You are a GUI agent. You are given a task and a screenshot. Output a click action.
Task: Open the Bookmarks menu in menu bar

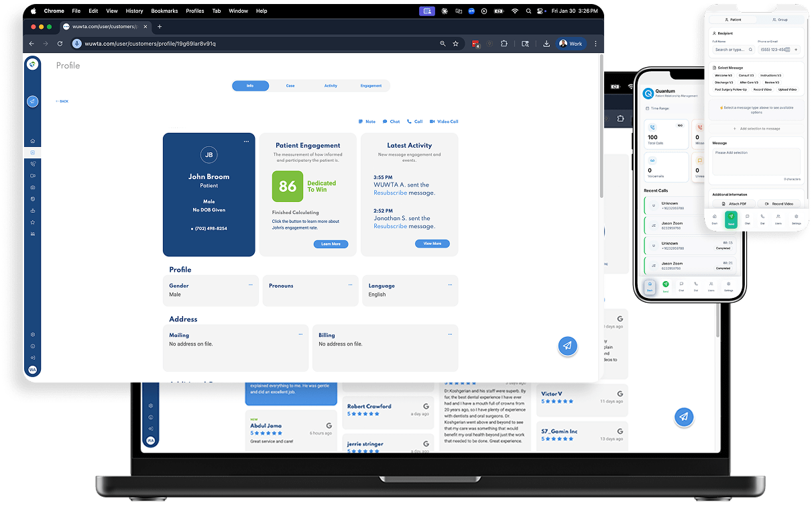pyautogui.click(x=164, y=11)
